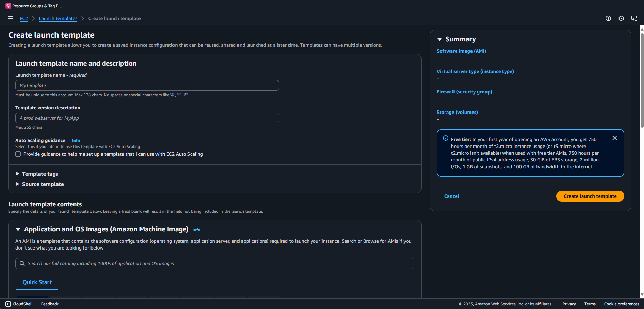
Task: Click the AWS copyright notice in the footer
Action: 506,304
